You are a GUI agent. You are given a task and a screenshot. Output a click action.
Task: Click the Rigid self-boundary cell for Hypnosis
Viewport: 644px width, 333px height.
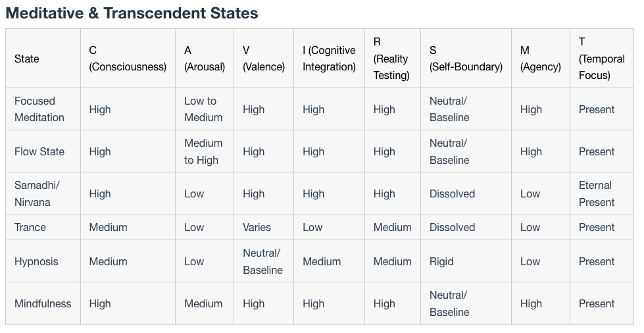pyautogui.click(x=441, y=261)
